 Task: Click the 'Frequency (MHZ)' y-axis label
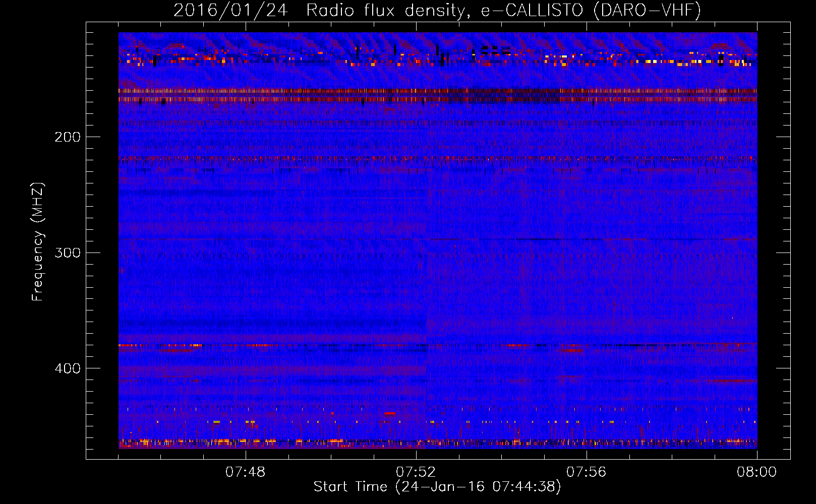[x=38, y=242]
